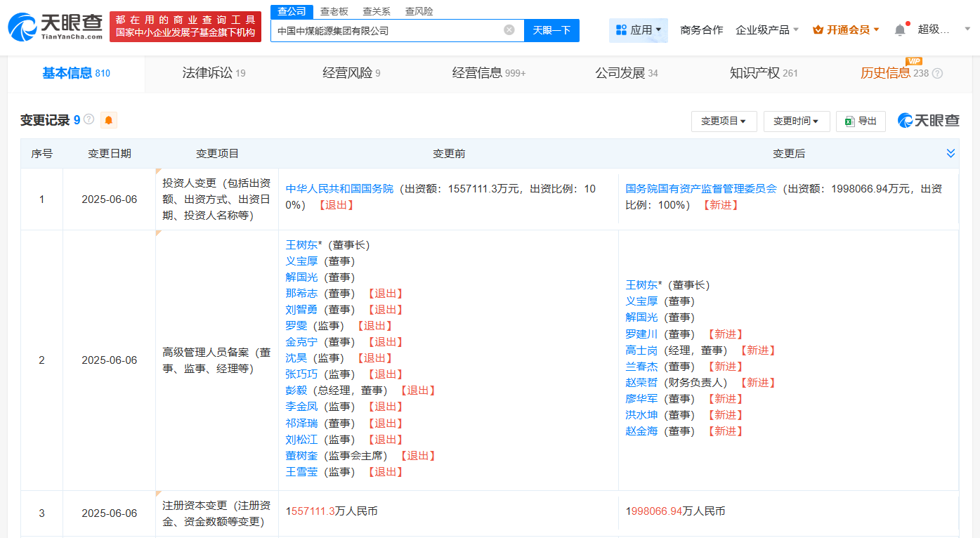980x538 pixels.
Task: Select the 查老板 search tab
Action: [334, 11]
